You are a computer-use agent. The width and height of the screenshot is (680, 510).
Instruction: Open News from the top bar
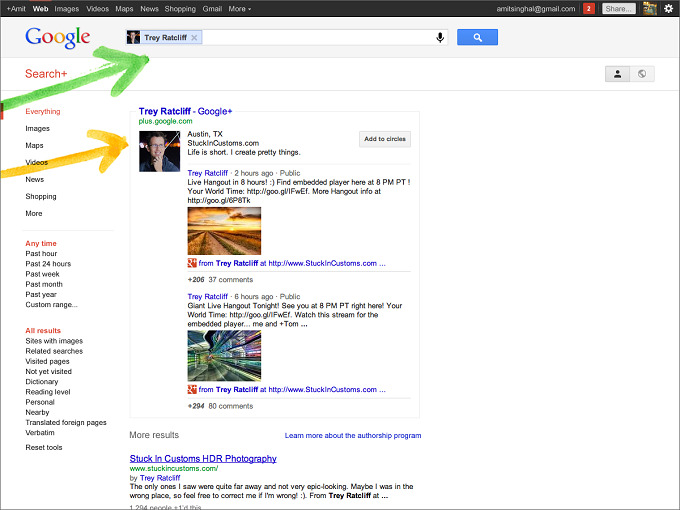149,9
